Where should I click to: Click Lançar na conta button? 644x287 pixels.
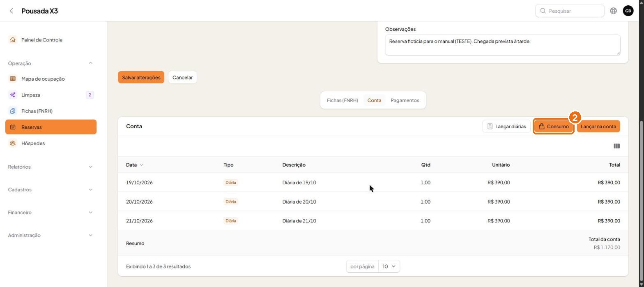(x=598, y=126)
